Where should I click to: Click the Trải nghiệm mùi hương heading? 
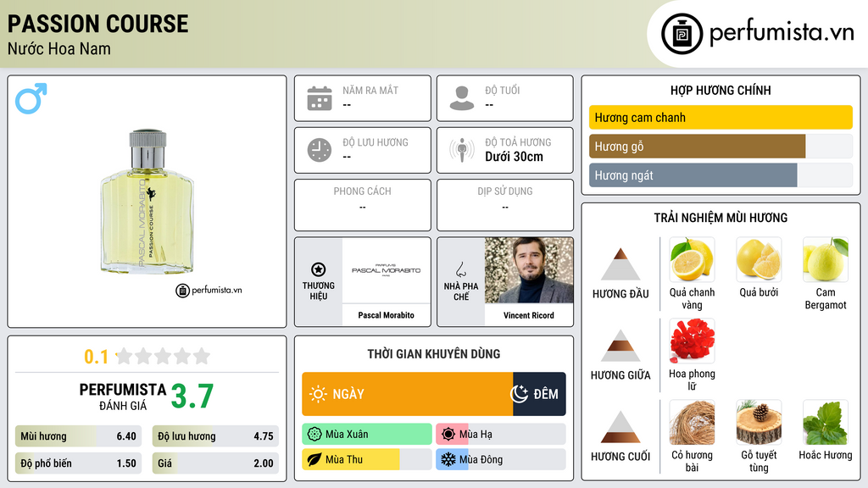721,218
